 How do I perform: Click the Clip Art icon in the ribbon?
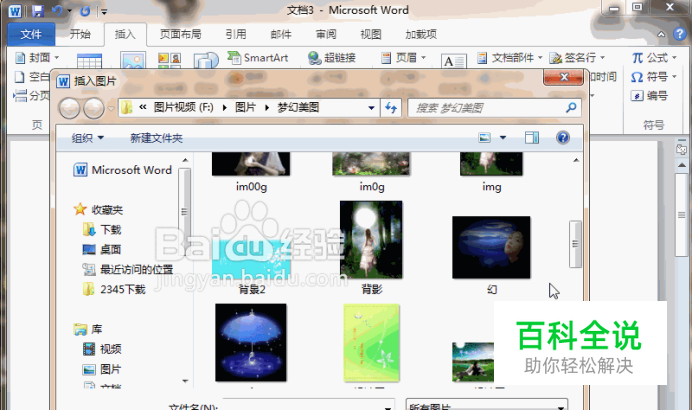(x=169, y=60)
